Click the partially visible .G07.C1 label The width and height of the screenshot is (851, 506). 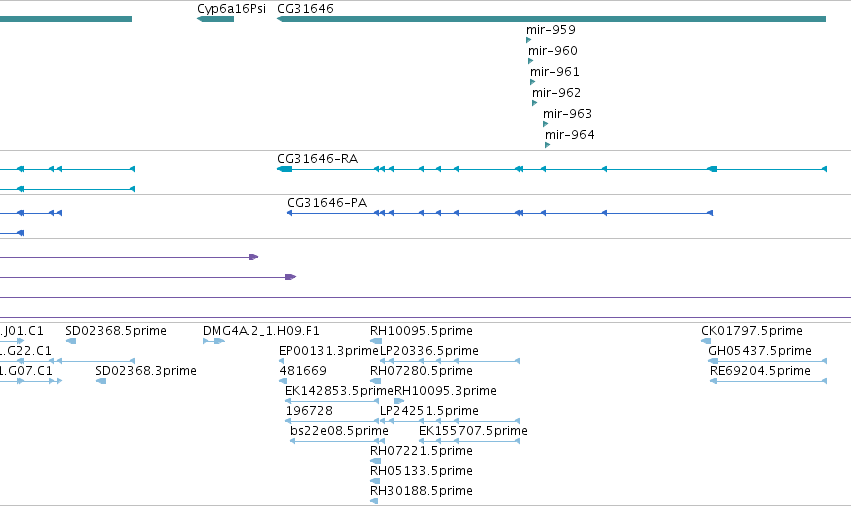26,371
